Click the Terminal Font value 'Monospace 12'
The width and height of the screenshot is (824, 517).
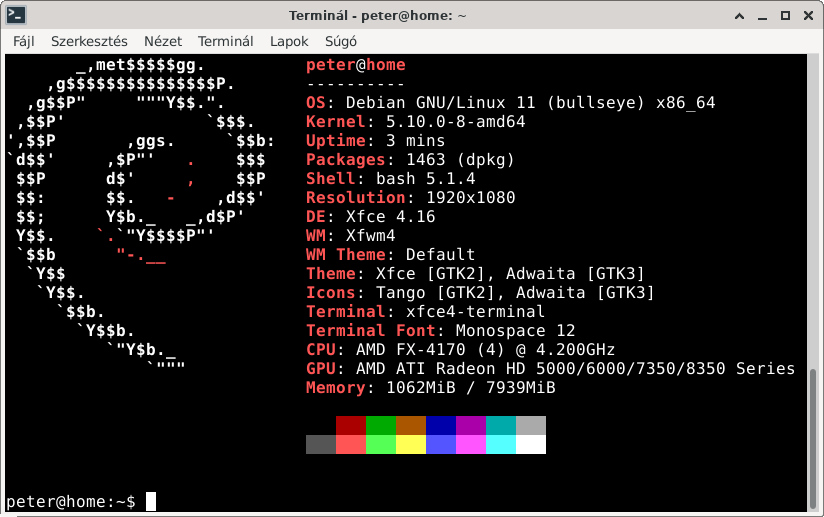click(x=515, y=330)
